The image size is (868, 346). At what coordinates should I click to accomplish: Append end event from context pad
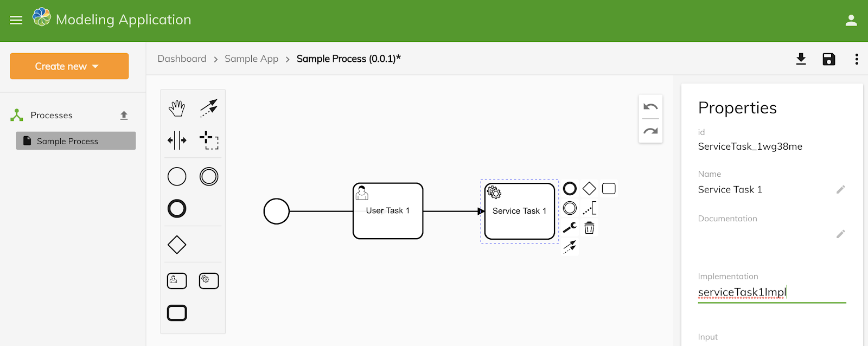[x=570, y=189]
